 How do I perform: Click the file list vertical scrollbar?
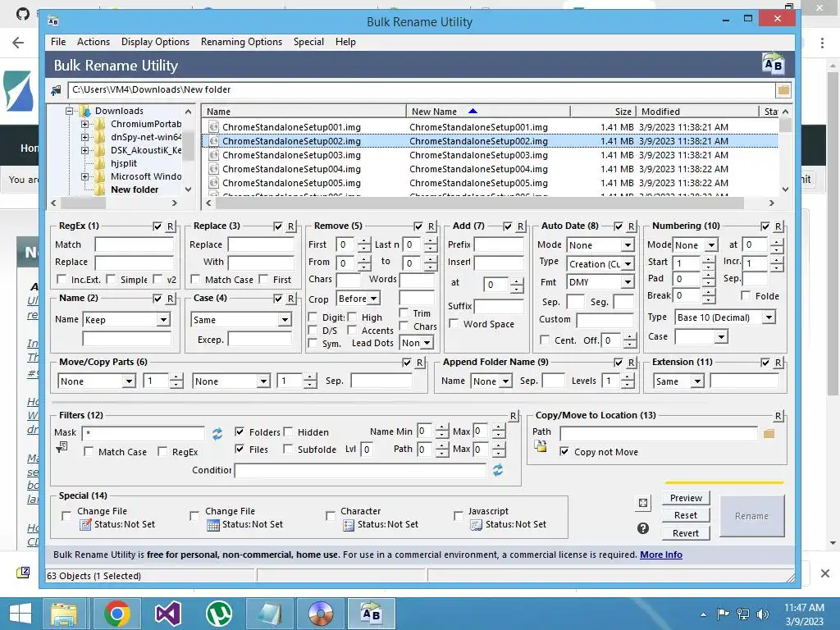(x=785, y=125)
